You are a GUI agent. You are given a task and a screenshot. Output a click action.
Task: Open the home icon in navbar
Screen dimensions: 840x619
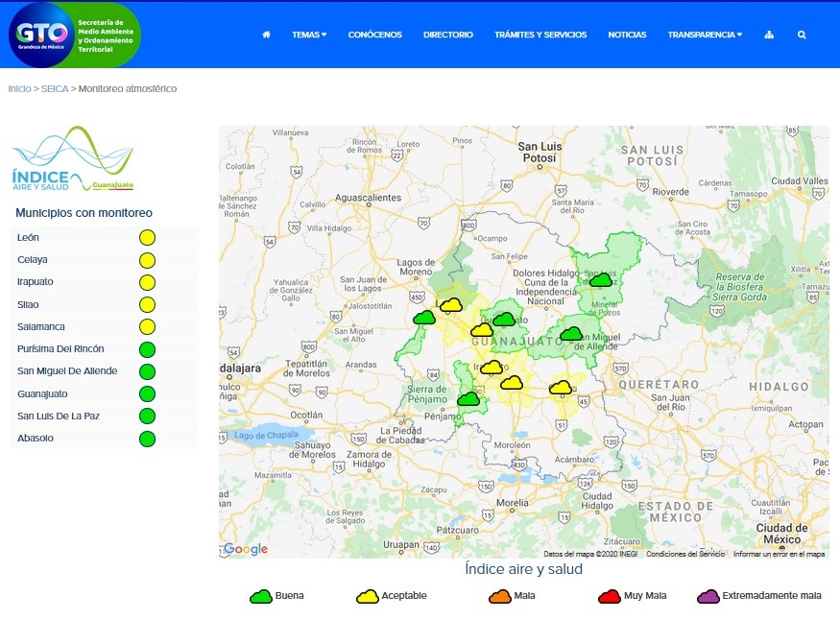tap(266, 35)
